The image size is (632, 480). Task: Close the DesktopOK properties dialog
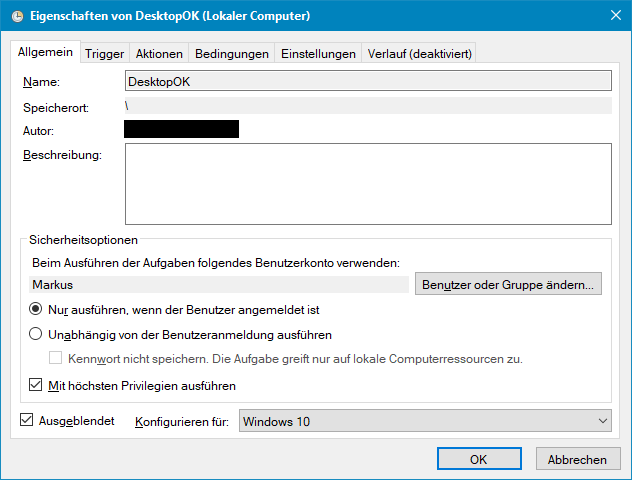click(615, 15)
